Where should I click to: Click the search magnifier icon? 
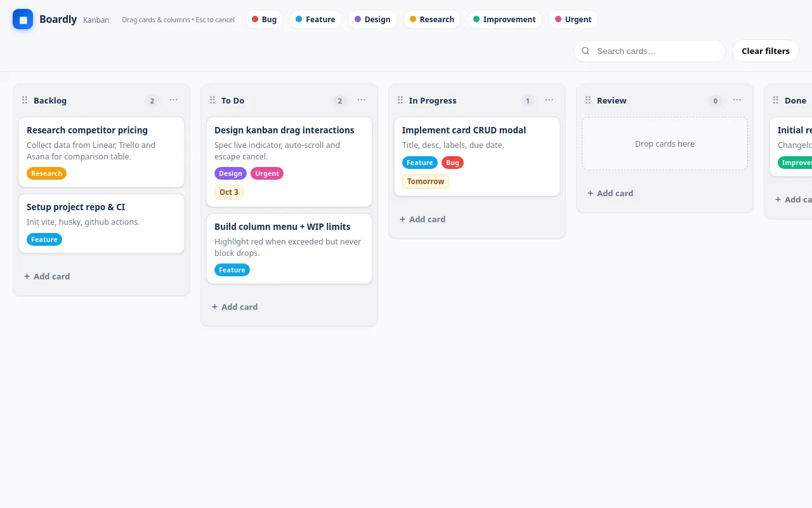pos(586,51)
